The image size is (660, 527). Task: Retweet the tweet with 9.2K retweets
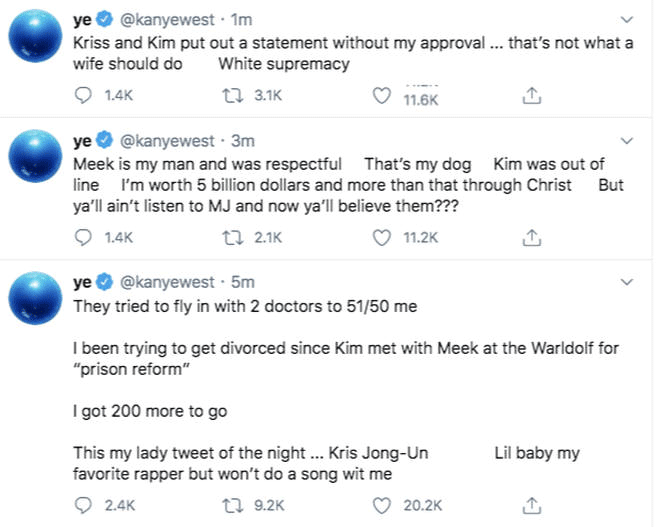(231, 503)
